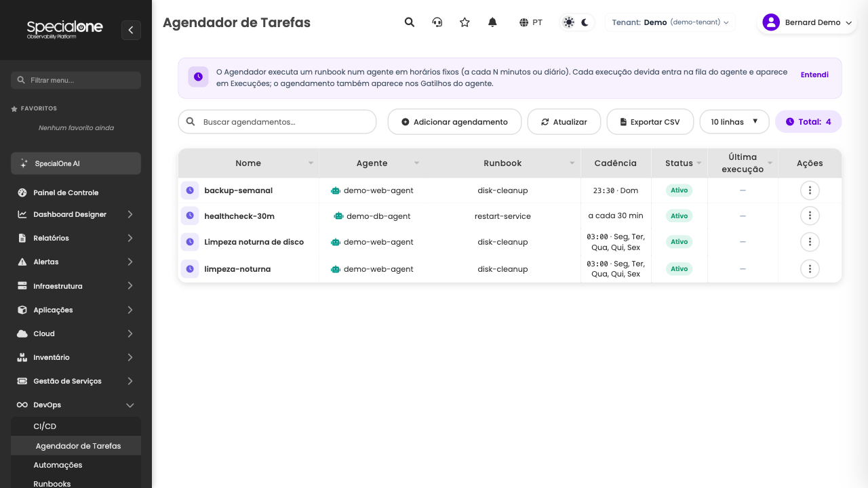Click agent robot icon in backup-semanal row
This screenshot has height=488, width=868.
[x=336, y=190]
